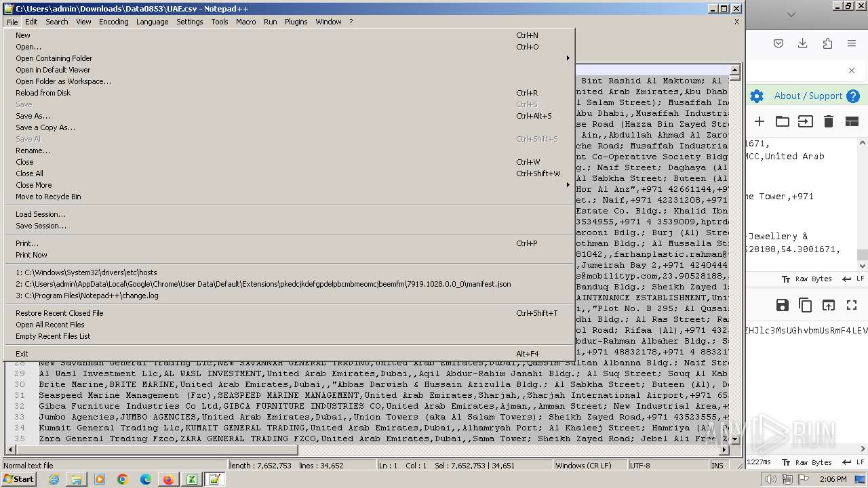Open the Plugins menu
The height and width of the screenshot is (488, 868).
pyautogui.click(x=296, y=22)
